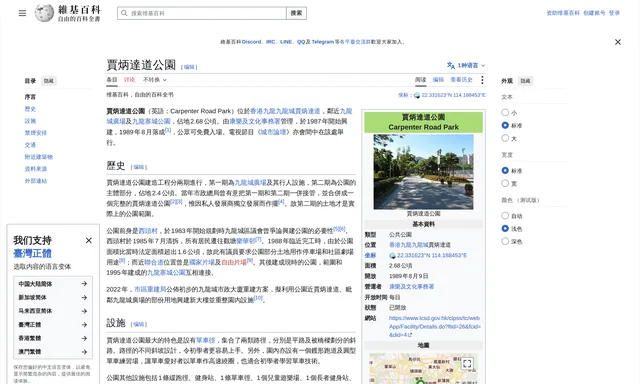Viewport: 640px width, 384px height.
Task: Jump to 資料來源 in contents
Action: coord(36,169)
